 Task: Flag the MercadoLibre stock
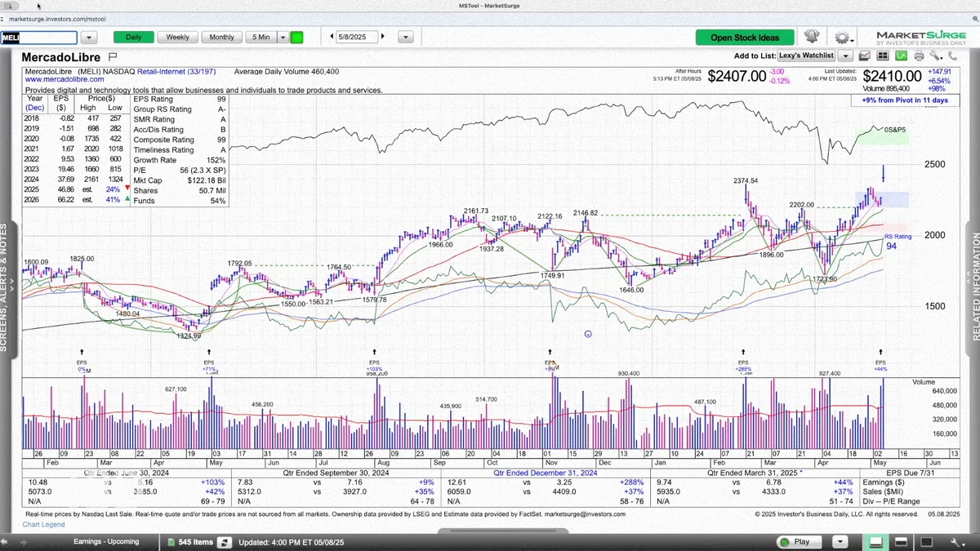(113, 56)
